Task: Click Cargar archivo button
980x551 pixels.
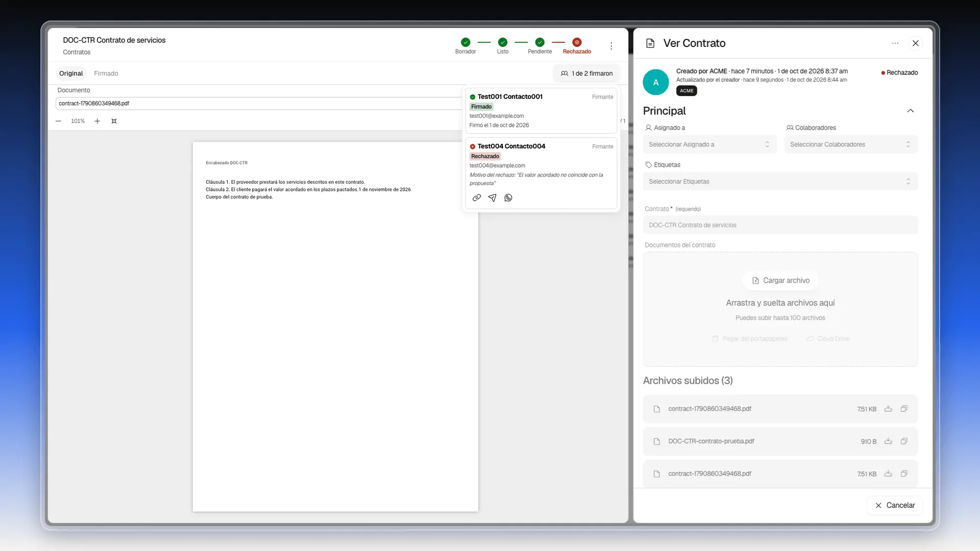Action: point(780,281)
